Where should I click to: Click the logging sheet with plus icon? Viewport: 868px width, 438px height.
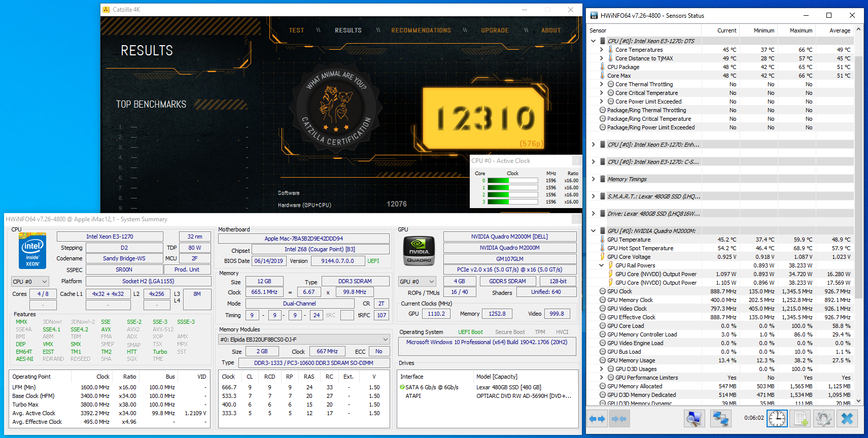[x=801, y=419]
